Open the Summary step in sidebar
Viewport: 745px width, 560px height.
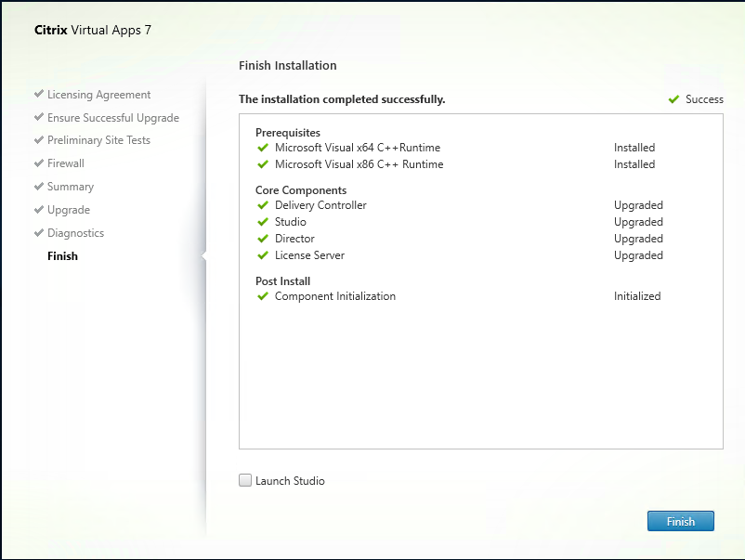(x=71, y=187)
